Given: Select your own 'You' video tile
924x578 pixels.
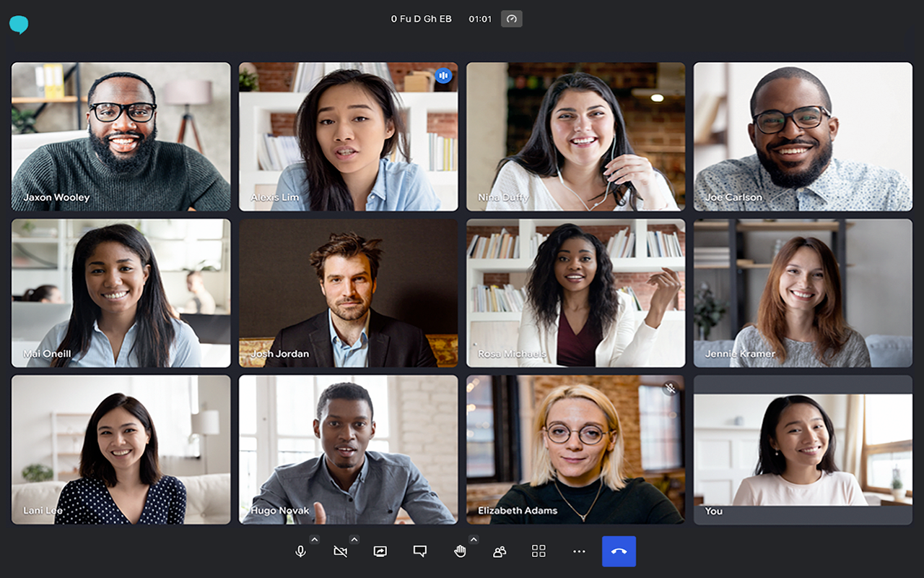Looking at the screenshot, I should 803,449.
